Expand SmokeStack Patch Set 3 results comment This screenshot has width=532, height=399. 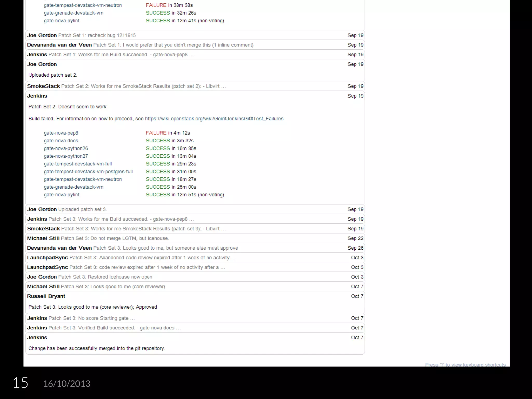point(195,229)
